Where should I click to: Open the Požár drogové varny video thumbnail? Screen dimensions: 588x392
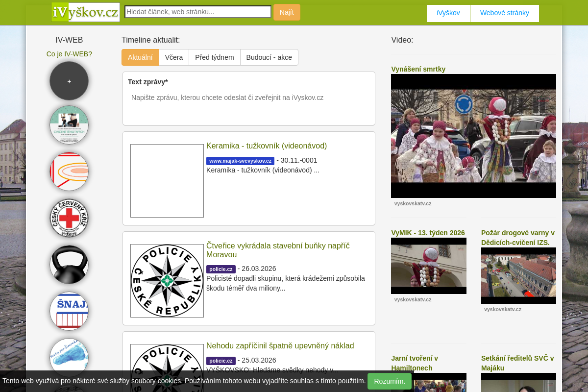coord(518,275)
